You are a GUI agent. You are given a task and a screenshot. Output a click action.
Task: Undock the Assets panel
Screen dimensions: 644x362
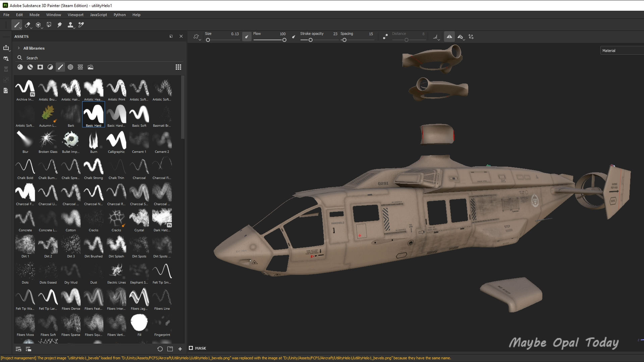click(171, 36)
